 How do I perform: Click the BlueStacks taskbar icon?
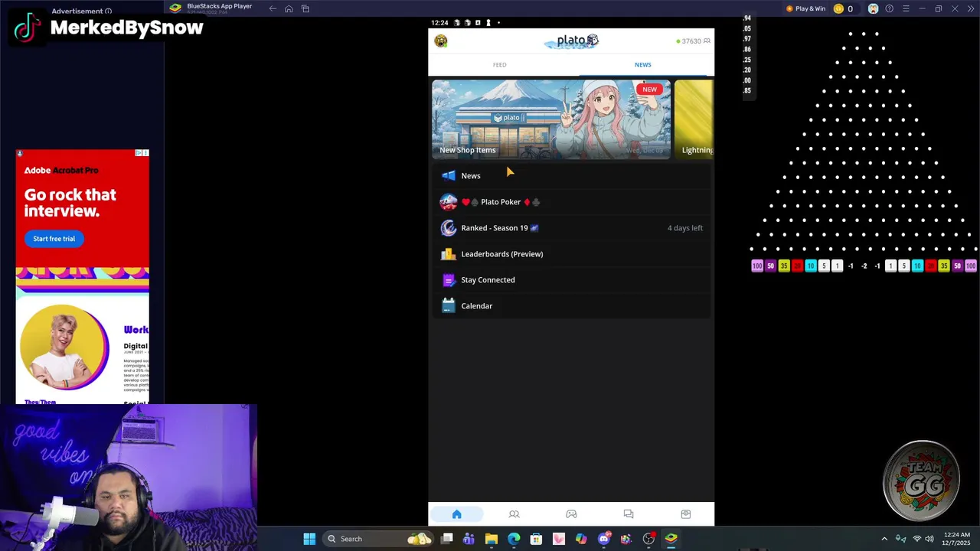click(x=671, y=539)
